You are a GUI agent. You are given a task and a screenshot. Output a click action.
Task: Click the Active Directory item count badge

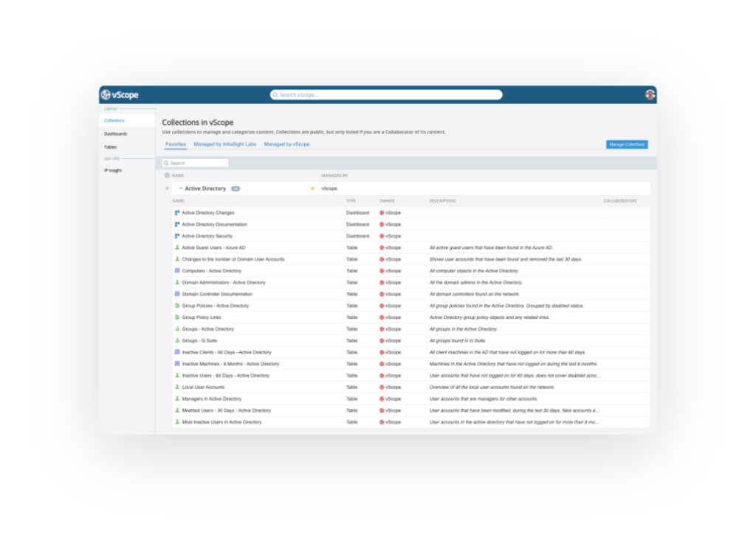click(236, 188)
